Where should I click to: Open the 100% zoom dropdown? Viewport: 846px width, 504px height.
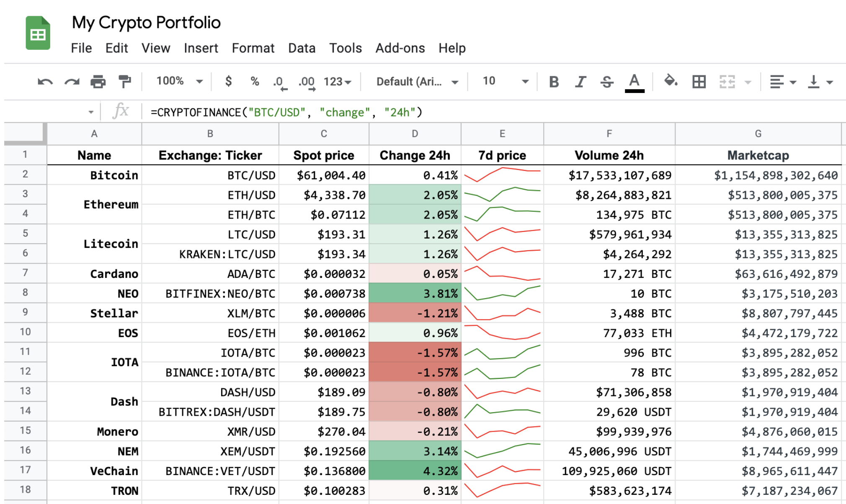(180, 81)
